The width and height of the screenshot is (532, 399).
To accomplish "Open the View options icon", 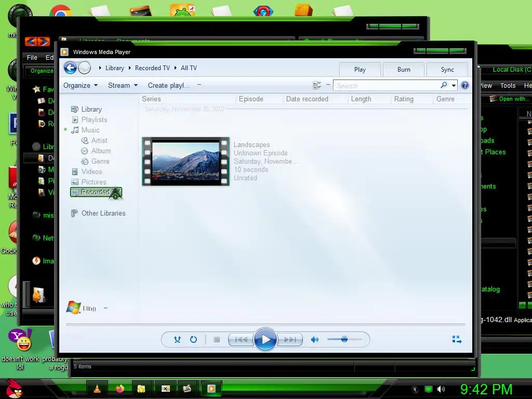I will [x=317, y=86].
